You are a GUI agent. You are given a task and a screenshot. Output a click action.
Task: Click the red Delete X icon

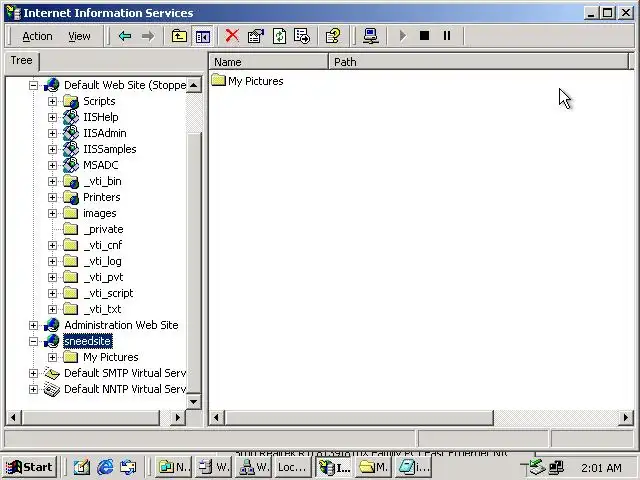pyautogui.click(x=232, y=36)
